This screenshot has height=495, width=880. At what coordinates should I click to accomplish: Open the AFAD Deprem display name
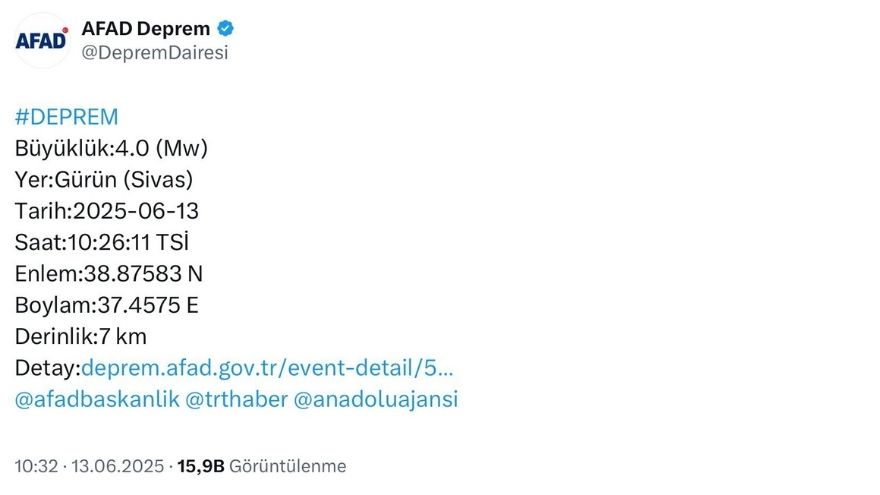click(x=146, y=28)
